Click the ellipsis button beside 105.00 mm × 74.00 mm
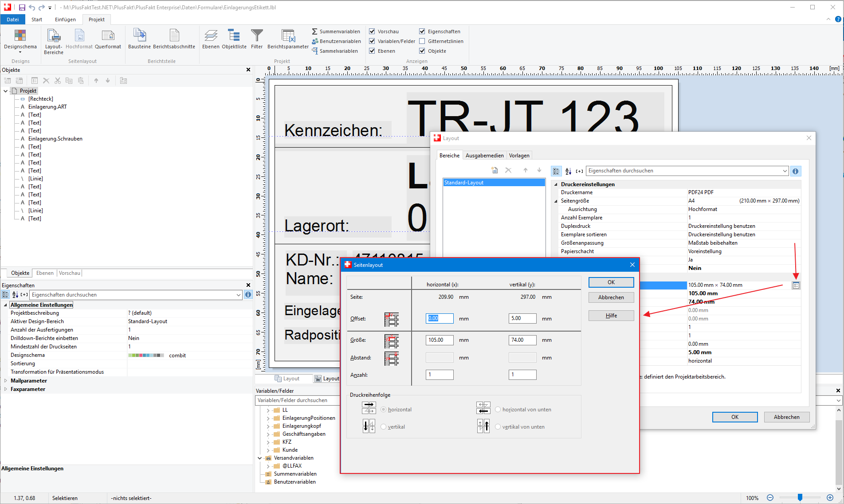Image resolution: width=844 pixels, height=504 pixels. click(x=796, y=285)
